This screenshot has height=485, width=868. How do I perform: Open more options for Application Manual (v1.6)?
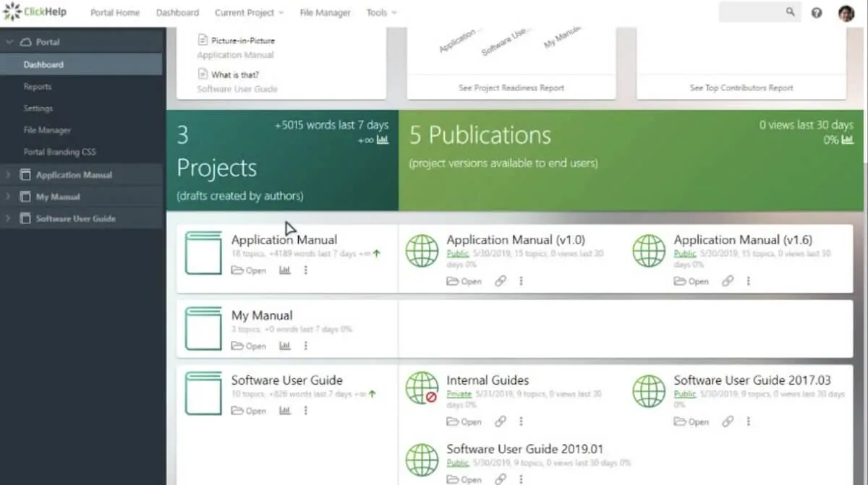pos(748,280)
